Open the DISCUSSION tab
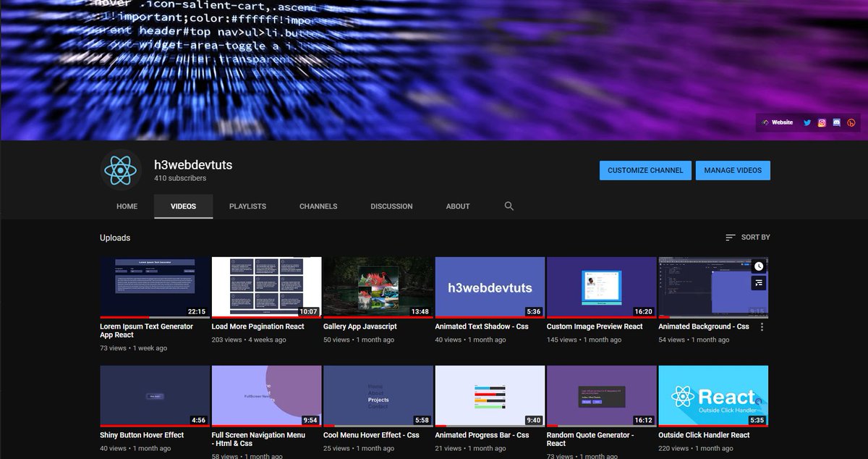868x459 pixels. click(391, 206)
